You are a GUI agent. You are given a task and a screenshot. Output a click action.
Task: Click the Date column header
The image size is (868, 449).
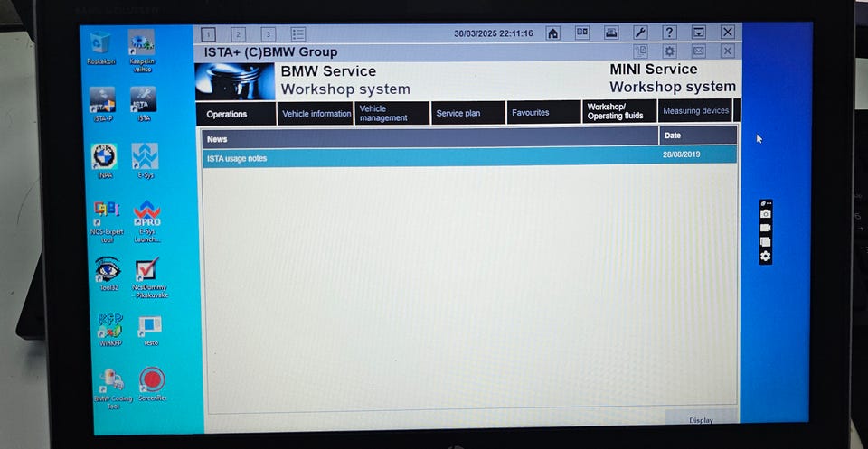[698, 135]
